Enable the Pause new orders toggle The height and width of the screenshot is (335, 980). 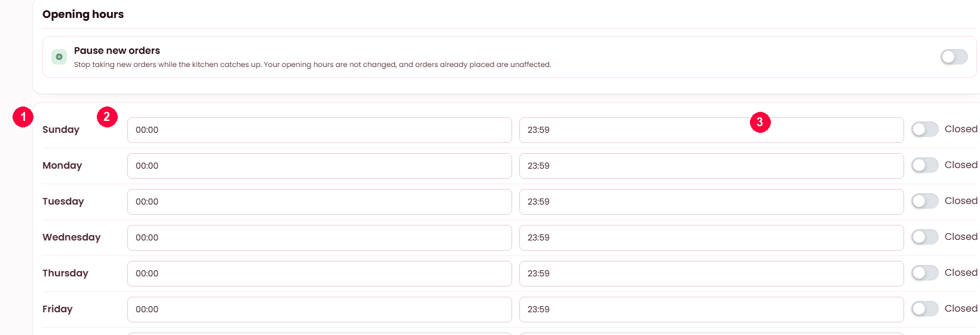[x=954, y=57]
